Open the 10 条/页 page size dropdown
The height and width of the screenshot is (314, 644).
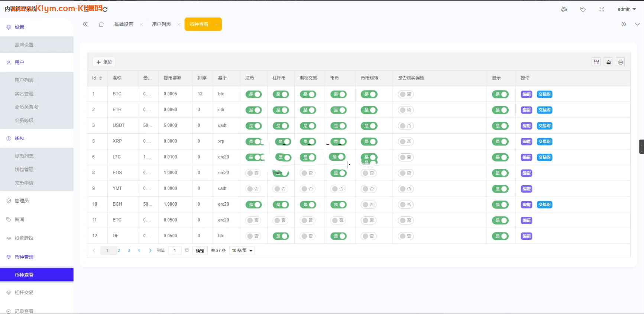(x=242, y=251)
